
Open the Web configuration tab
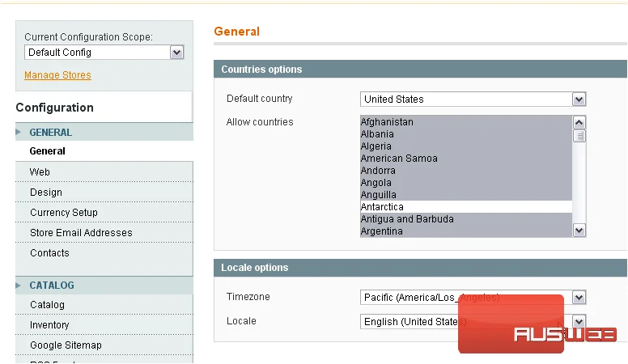pos(40,171)
